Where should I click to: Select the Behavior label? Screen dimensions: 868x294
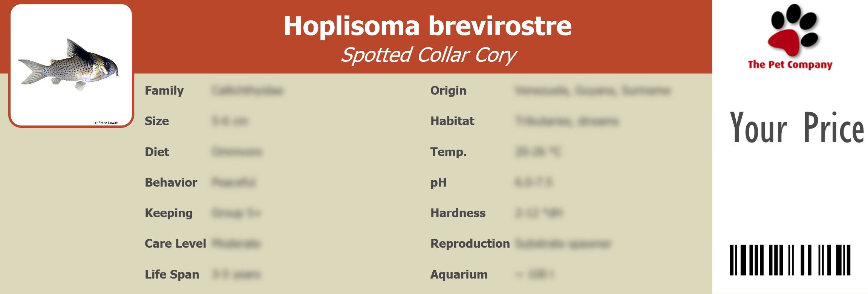[x=171, y=182]
